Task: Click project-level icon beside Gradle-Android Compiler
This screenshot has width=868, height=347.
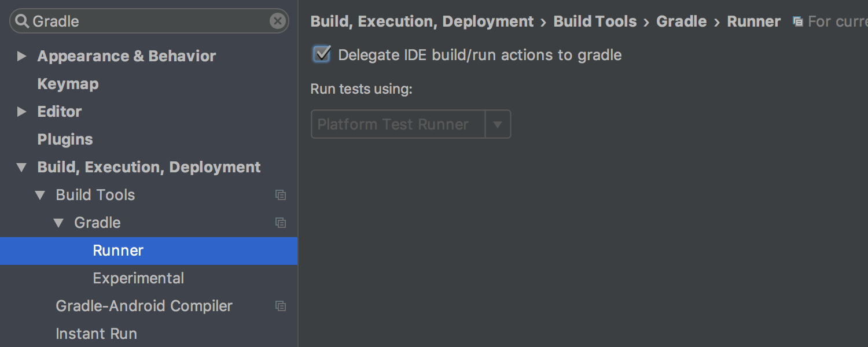Action: tap(281, 306)
